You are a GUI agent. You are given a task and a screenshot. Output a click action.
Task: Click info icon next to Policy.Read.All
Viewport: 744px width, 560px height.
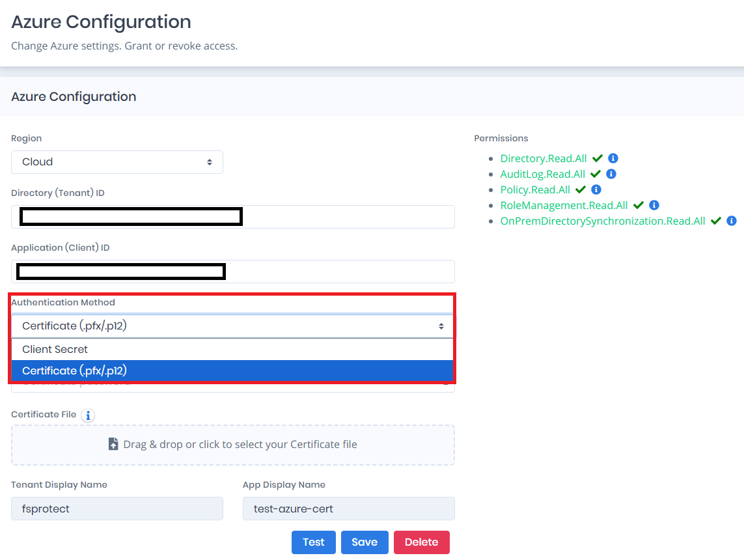tap(596, 189)
